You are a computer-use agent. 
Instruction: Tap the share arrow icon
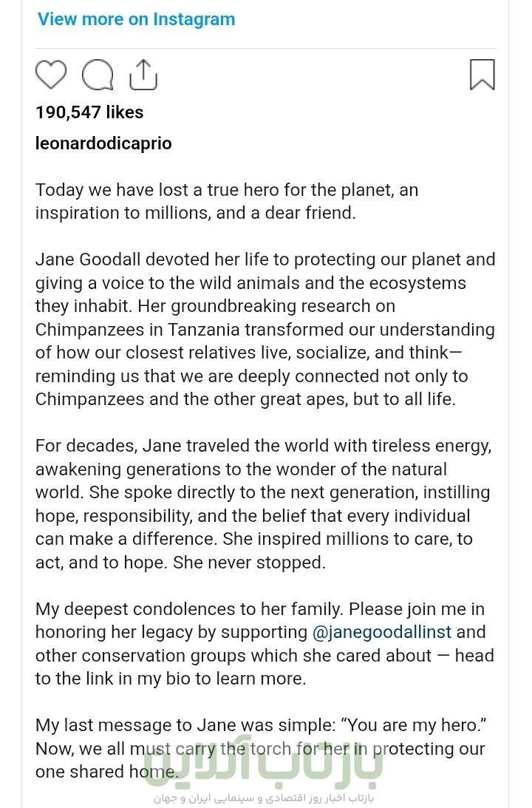point(143,75)
